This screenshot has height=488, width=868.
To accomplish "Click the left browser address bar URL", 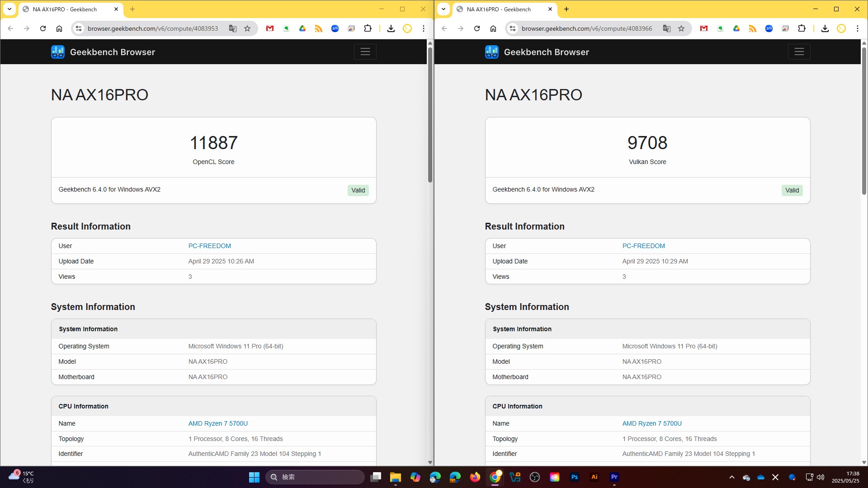I will coord(153,28).
